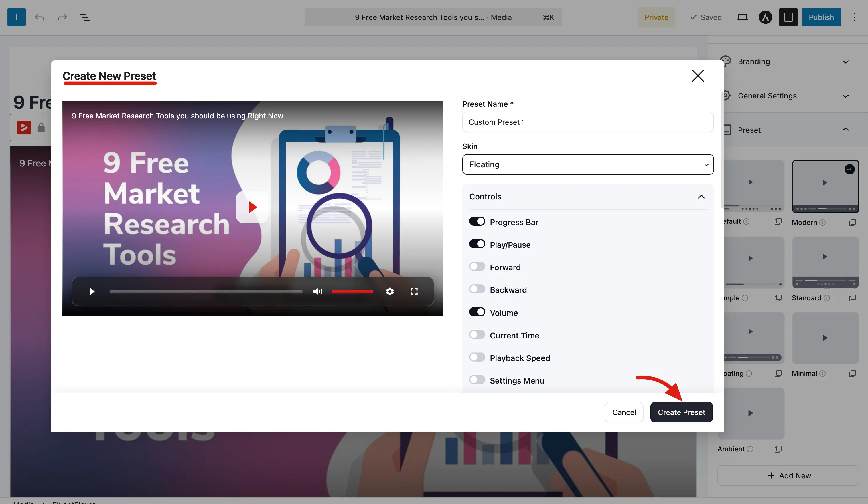
Task: Open the three-dot options menu
Action: coord(855,17)
